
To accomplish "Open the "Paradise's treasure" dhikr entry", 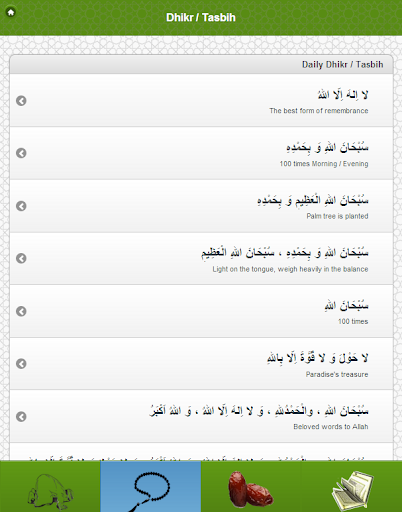I will tap(201, 364).
